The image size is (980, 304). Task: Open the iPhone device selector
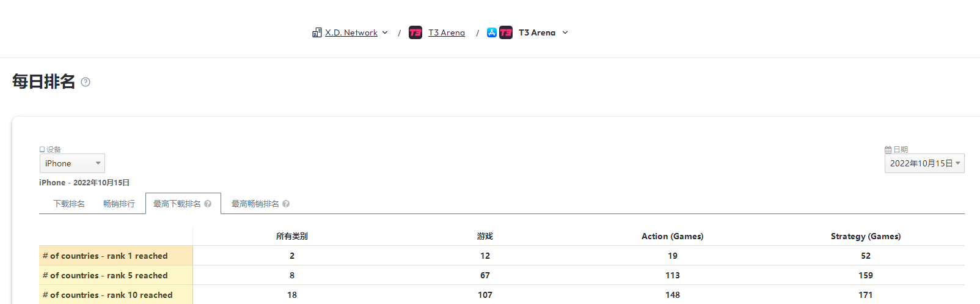click(x=72, y=163)
